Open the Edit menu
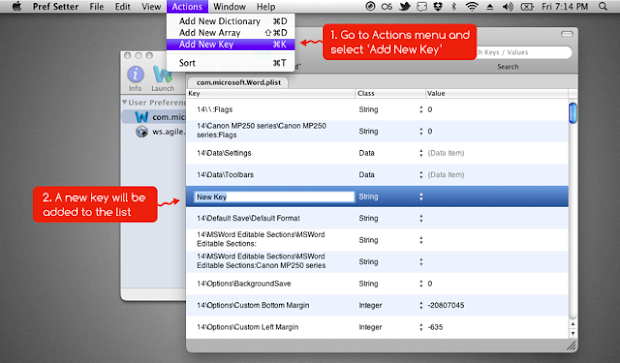 pyautogui.click(x=123, y=7)
